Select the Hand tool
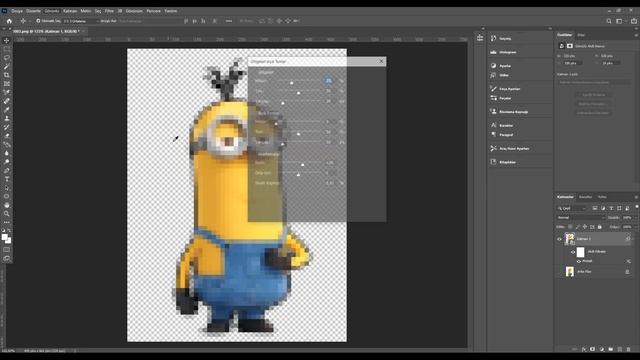The image size is (640, 360). coord(7,205)
